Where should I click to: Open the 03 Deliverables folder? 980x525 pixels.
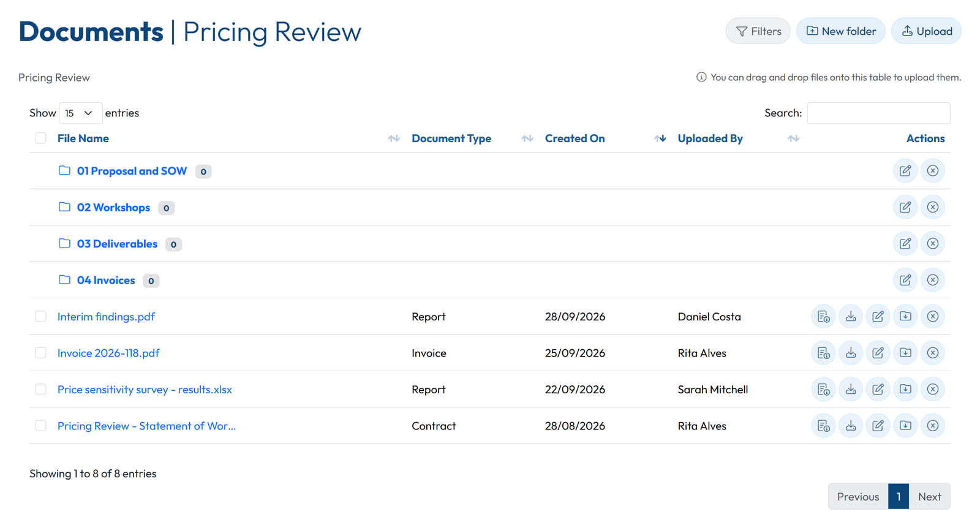tap(117, 244)
